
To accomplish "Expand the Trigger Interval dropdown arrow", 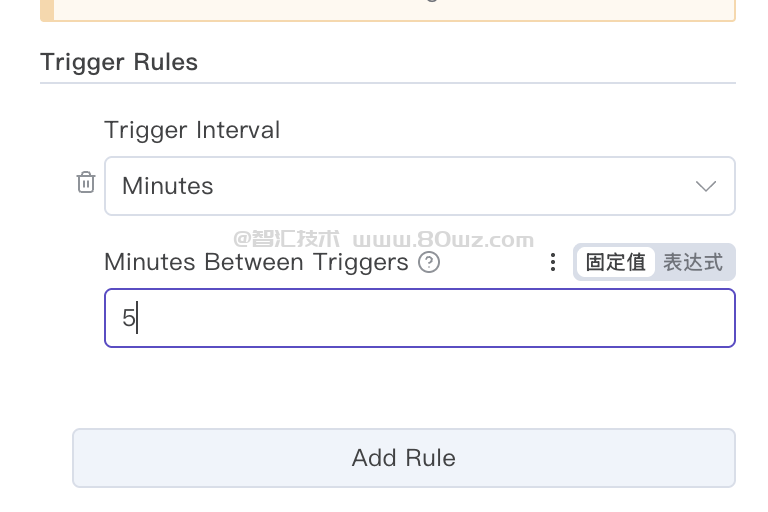I will (x=706, y=186).
